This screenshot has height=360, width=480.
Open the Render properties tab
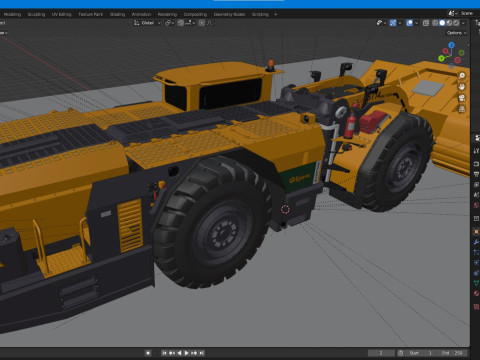476,164
